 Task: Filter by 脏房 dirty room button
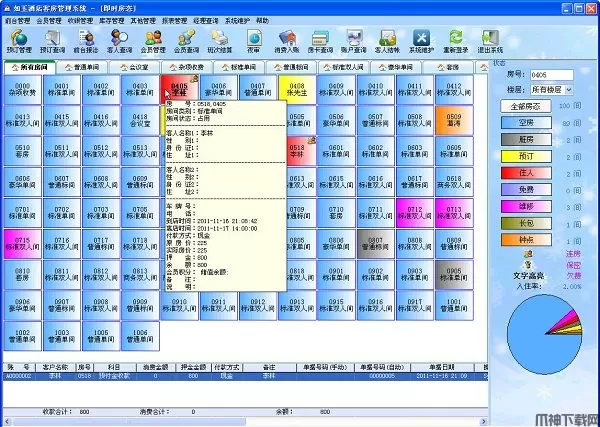(x=526, y=140)
